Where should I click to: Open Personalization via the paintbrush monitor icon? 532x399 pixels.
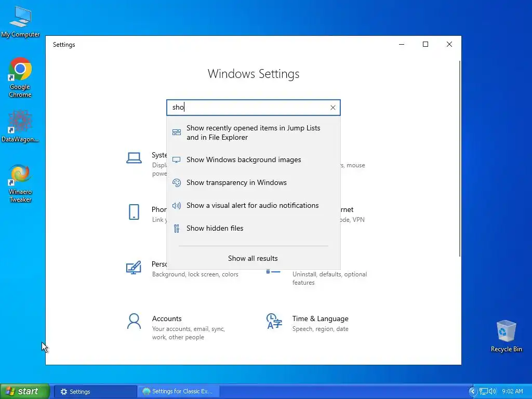(134, 268)
